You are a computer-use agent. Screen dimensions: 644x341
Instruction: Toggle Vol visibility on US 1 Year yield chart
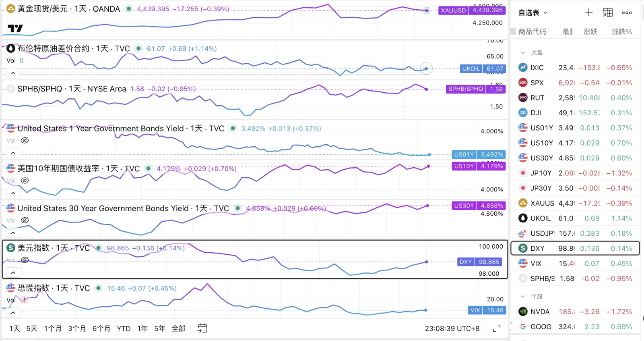coord(25,140)
